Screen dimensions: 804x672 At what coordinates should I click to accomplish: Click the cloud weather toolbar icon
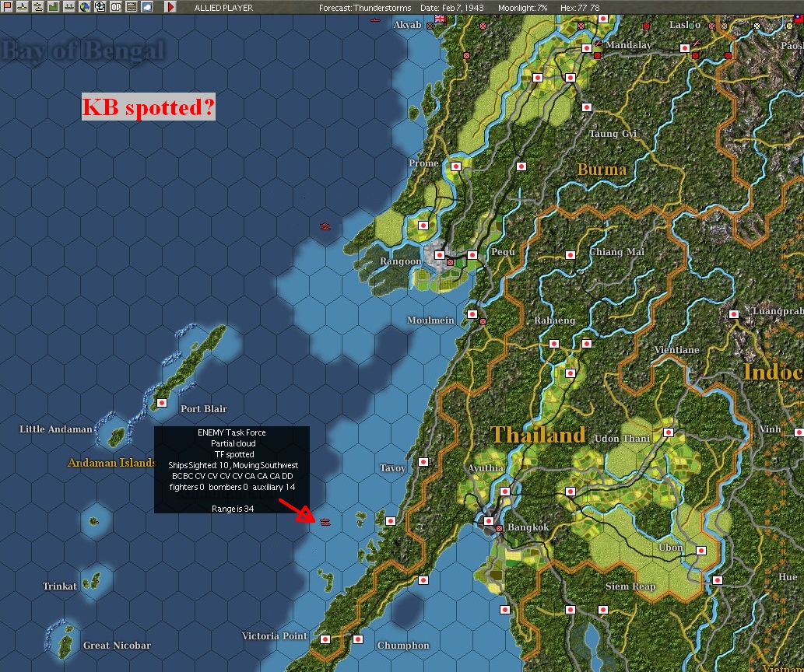tap(147, 7)
